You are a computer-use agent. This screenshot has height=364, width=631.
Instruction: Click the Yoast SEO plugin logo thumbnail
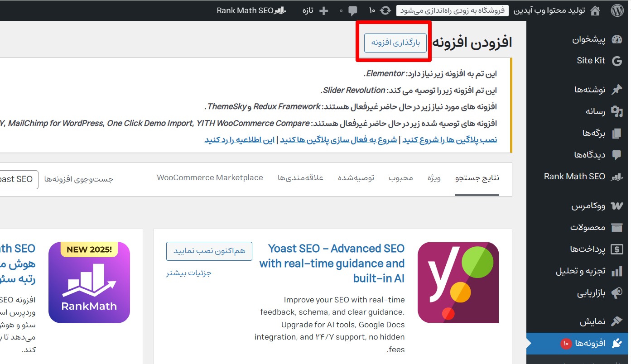tap(458, 283)
